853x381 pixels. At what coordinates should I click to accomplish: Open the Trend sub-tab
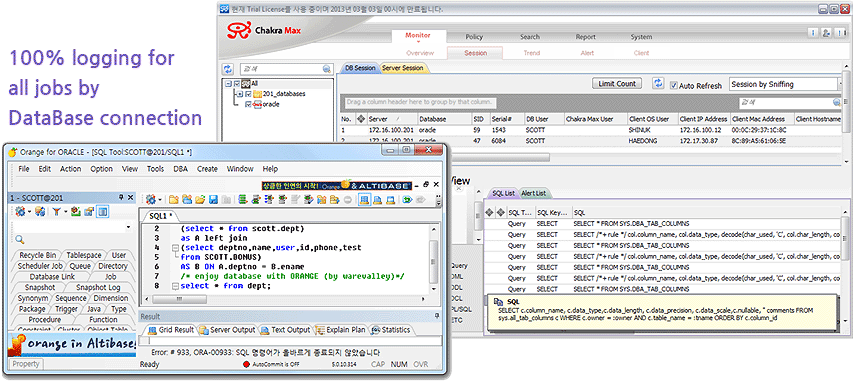(531, 53)
